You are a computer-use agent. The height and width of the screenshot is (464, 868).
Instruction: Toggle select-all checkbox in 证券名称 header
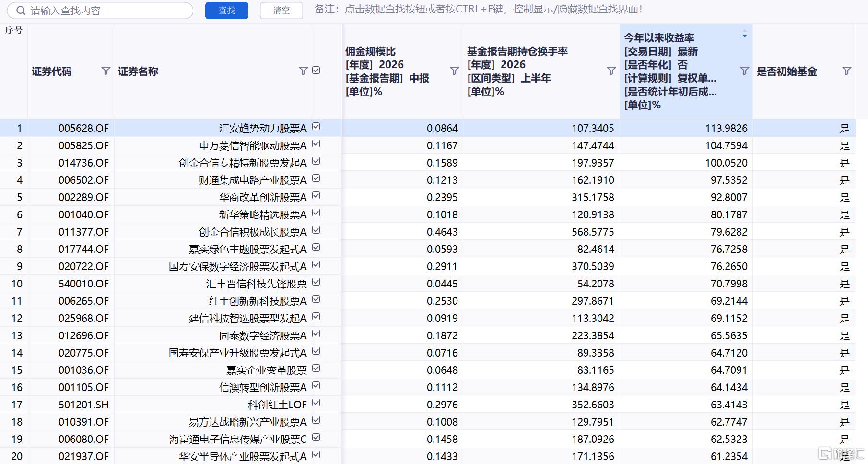(x=316, y=71)
